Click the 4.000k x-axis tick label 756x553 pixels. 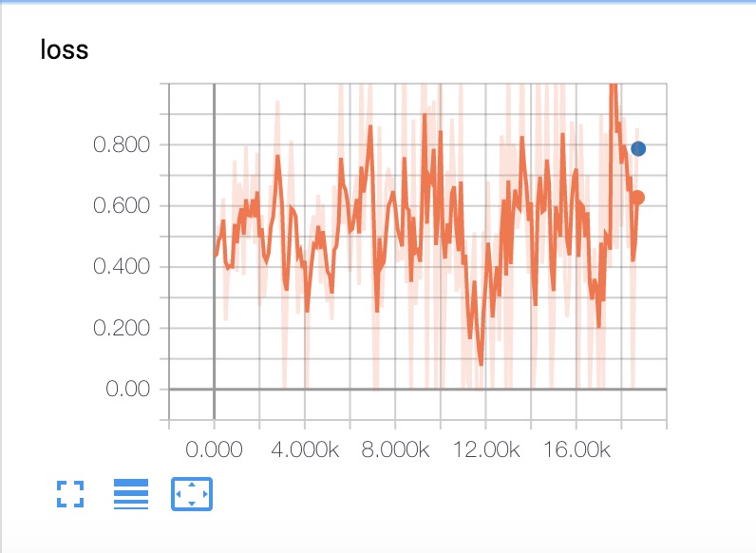click(304, 448)
